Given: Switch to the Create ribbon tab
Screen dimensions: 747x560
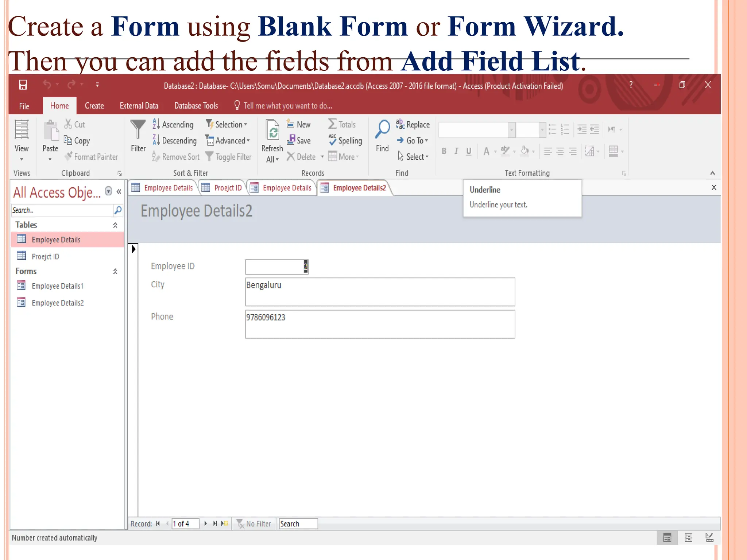Looking at the screenshot, I should pyautogui.click(x=94, y=106).
